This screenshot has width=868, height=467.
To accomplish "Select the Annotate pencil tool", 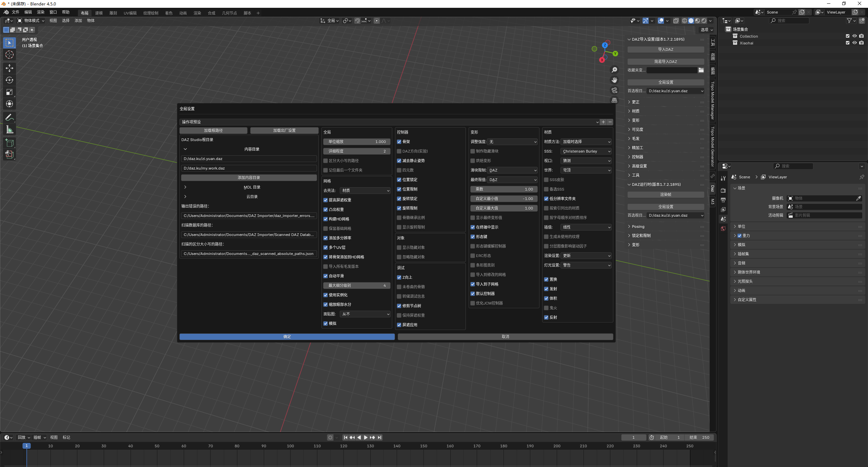I will click(9, 117).
